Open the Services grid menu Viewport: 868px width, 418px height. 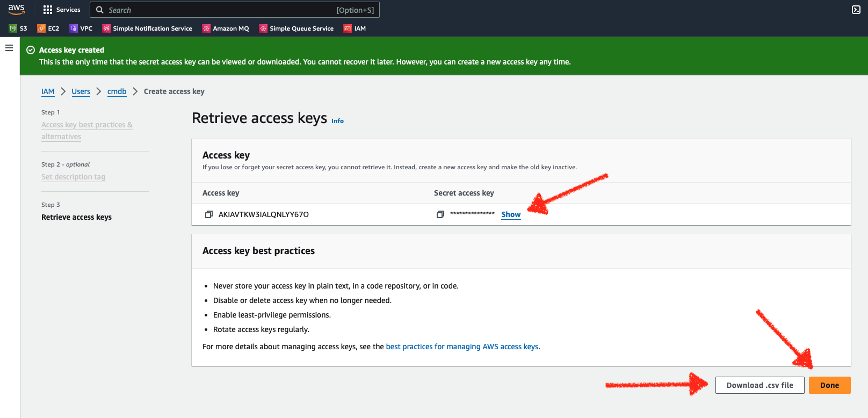[x=62, y=10]
